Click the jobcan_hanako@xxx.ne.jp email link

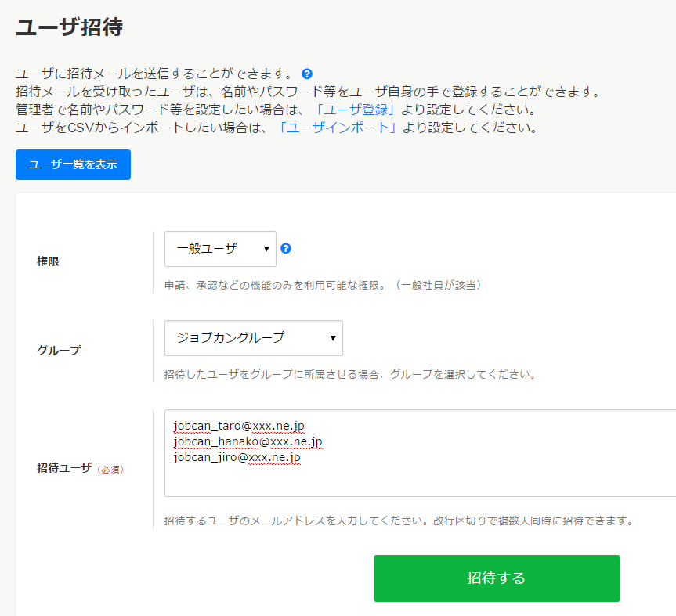tap(248, 443)
